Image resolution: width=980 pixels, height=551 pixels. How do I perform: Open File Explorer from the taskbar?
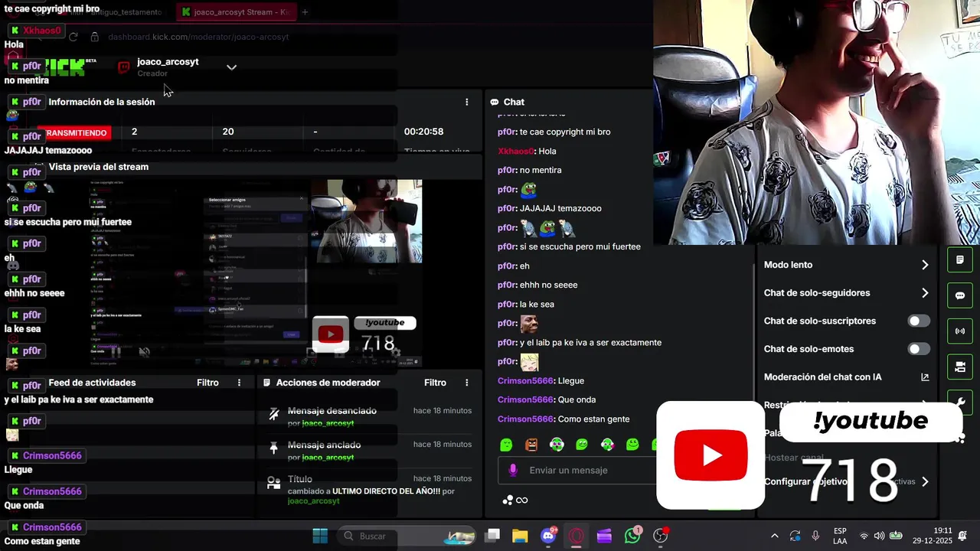[x=520, y=536]
